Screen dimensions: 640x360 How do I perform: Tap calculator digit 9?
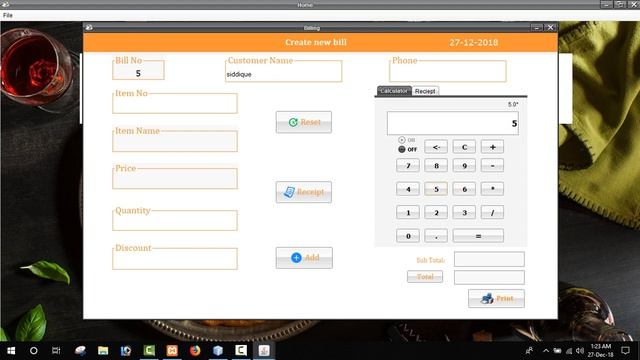[464, 165]
